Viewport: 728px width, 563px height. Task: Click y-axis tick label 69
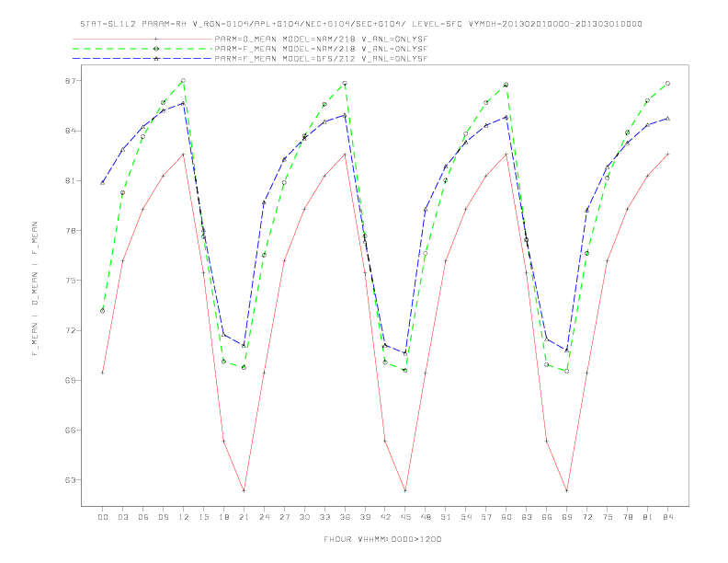click(x=70, y=381)
